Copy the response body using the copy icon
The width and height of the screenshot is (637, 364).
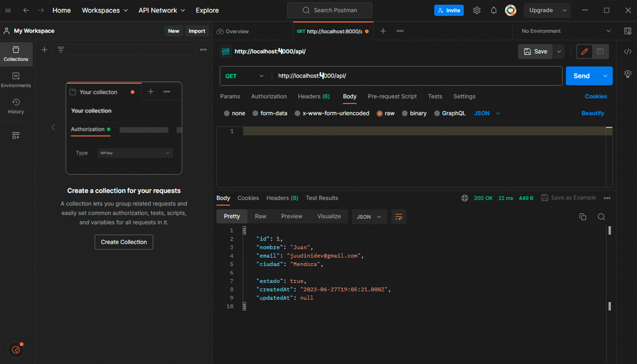pyautogui.click(x=582, y=217)
